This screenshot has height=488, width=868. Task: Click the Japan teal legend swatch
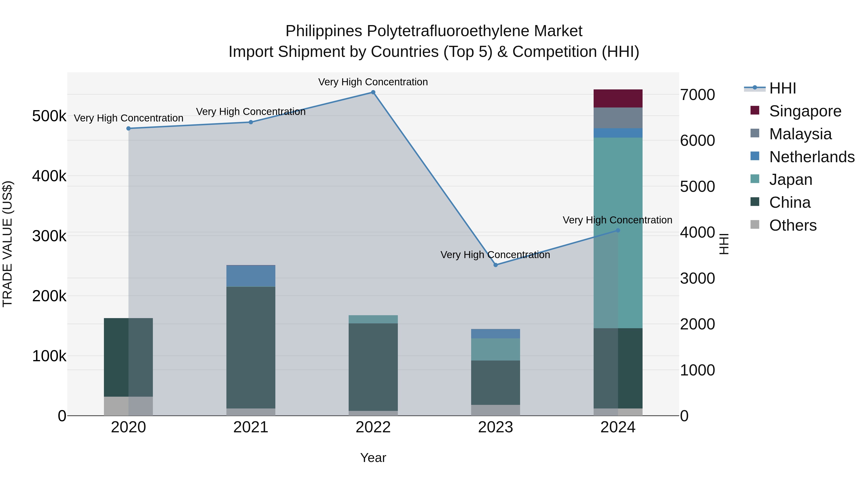click(x=755, y=179)
